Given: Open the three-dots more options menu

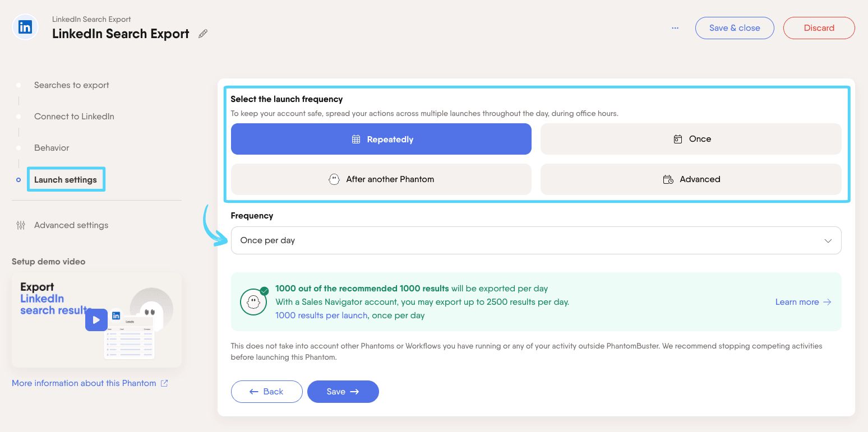Looking at the screenshot, I should point(675,28).
